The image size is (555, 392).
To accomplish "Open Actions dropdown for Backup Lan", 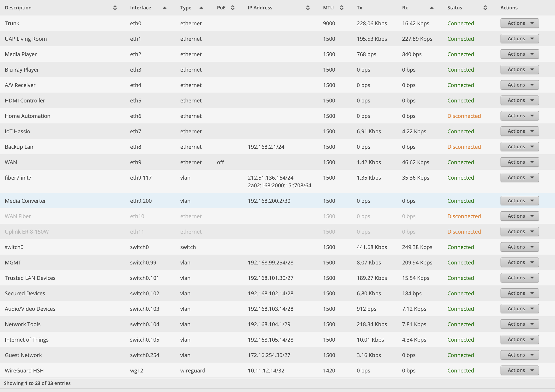I will click(520, 147).
